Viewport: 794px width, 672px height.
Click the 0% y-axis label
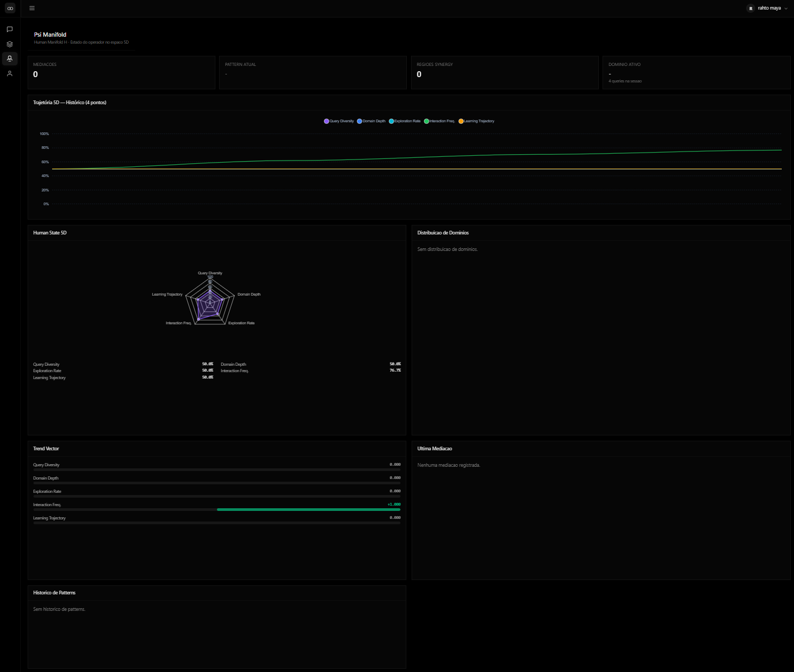click(x=46, y=204)
